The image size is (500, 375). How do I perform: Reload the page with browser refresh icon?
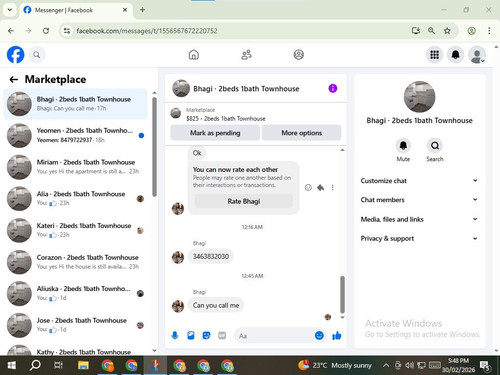click(46, 31)
